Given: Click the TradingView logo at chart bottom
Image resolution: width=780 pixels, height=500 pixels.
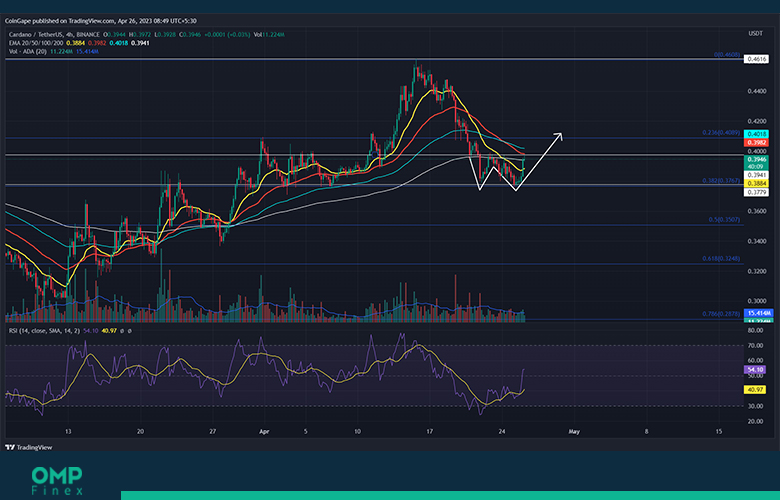Looking at the screenshot, I should (28, 447).
